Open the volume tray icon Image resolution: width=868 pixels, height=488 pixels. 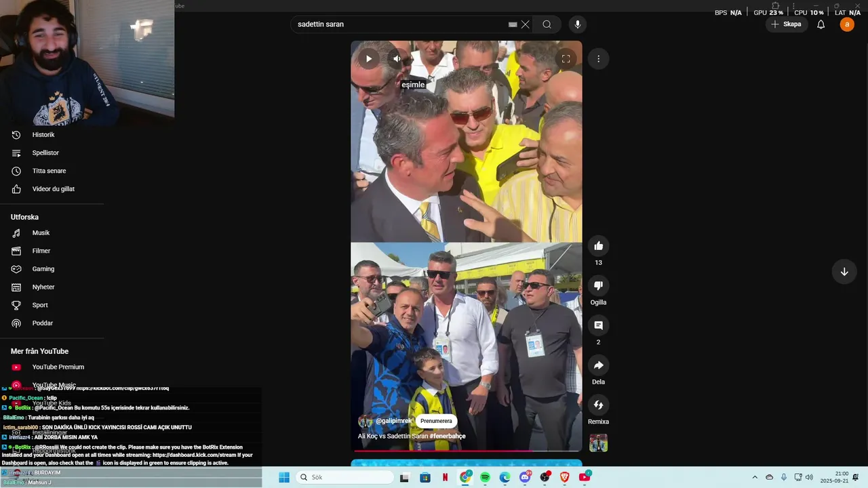pos(809,477)
